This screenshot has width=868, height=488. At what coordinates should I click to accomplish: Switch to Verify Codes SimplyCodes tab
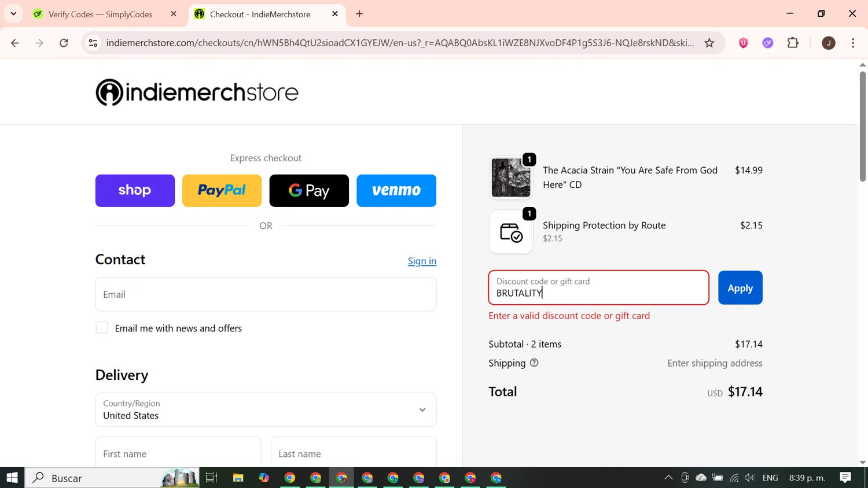coord(100,14)
